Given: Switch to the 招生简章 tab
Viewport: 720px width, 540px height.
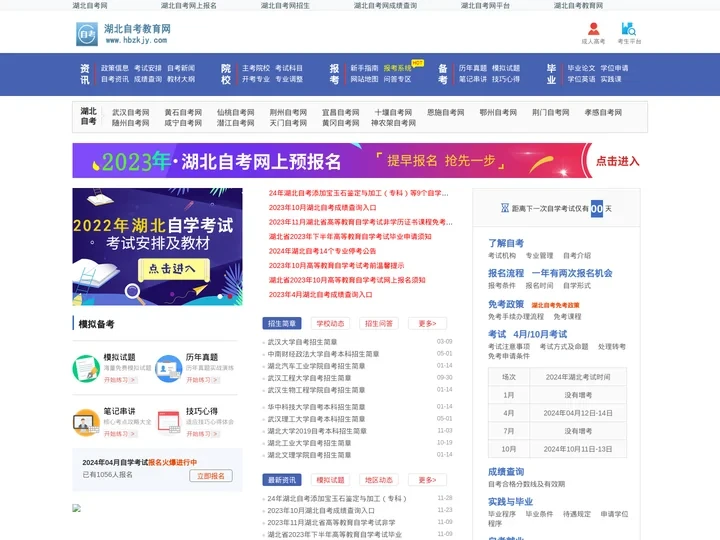Looking at the screenshot, I should tap(282, 324).
